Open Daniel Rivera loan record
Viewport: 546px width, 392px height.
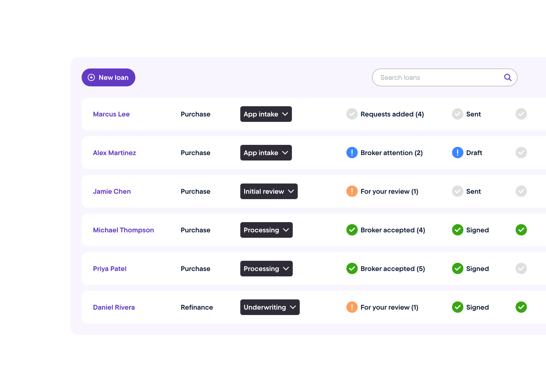(114, 307)
